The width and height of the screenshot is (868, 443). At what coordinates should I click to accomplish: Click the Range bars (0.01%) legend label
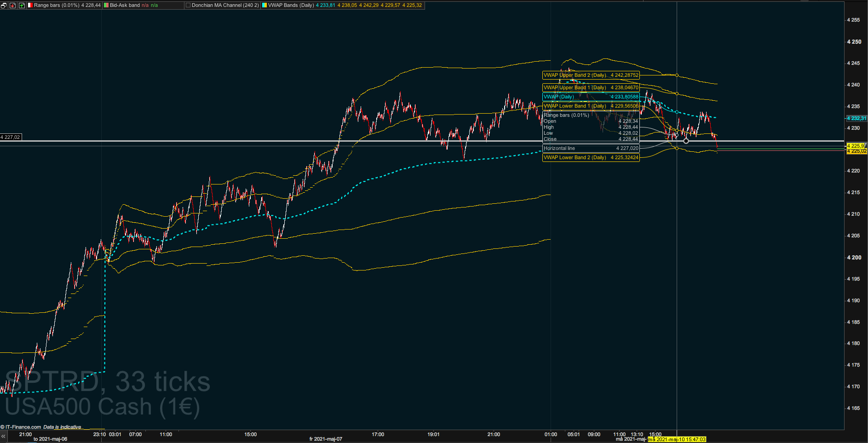point(57,6)
